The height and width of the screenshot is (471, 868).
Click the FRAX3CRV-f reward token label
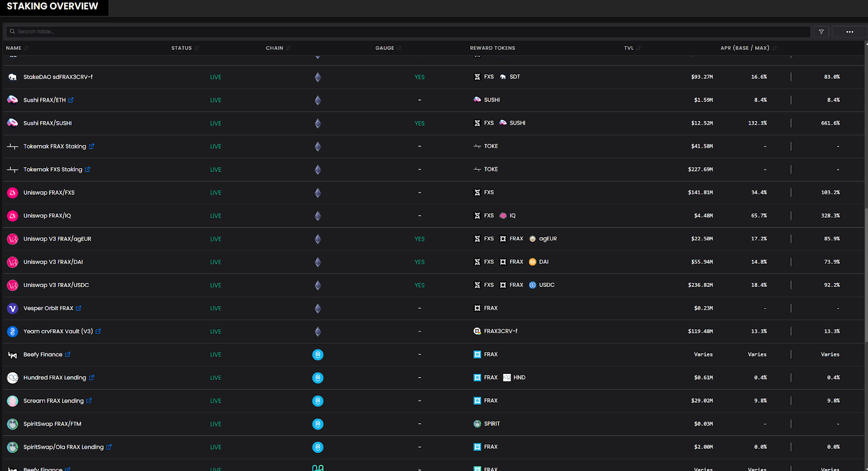pyautogui.click(x=501, y=331)
